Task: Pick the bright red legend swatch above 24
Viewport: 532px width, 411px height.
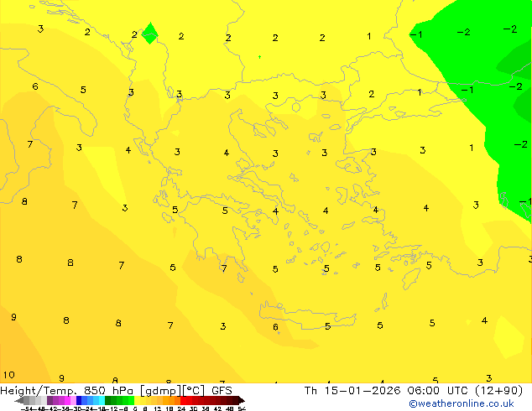Action: 183,400
